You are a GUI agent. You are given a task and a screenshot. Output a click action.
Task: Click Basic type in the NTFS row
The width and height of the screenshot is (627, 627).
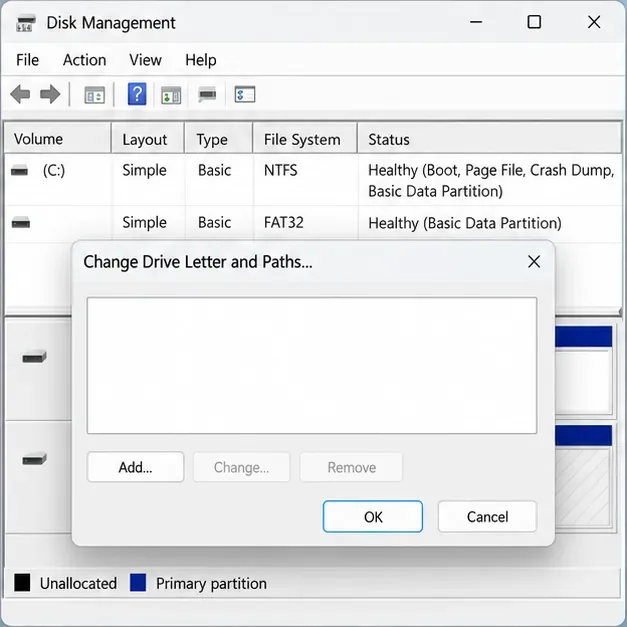(215, 170)
